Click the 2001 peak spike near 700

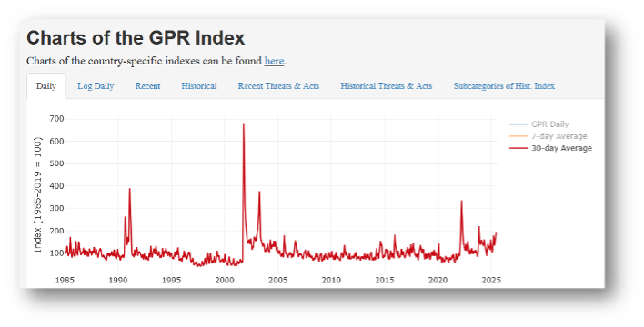244,124
